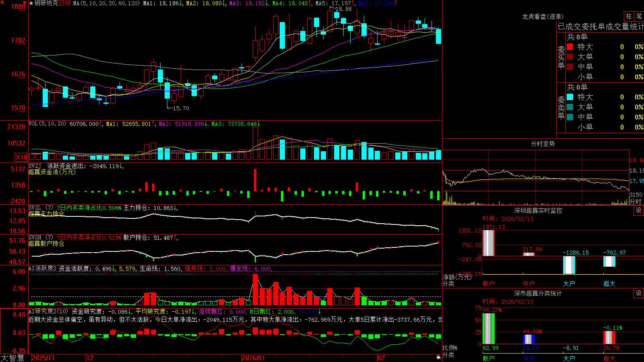Click the 超大 26.78 bar in 分类统计
Viewport: 644px width, 362px height.
click(609, 337)
